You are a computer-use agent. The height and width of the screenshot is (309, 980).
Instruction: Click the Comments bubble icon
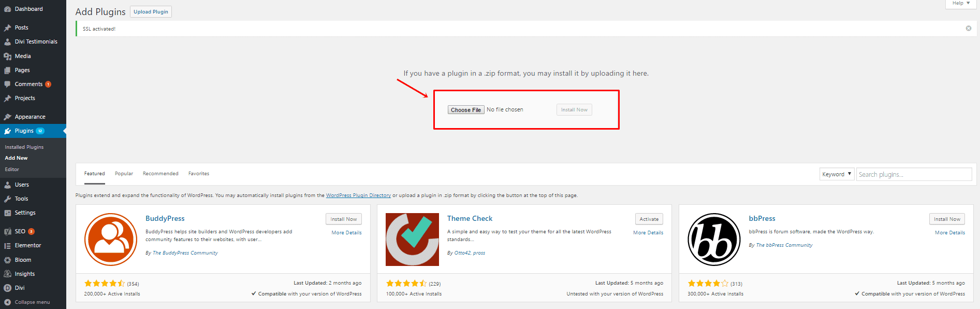pos(7,84)
